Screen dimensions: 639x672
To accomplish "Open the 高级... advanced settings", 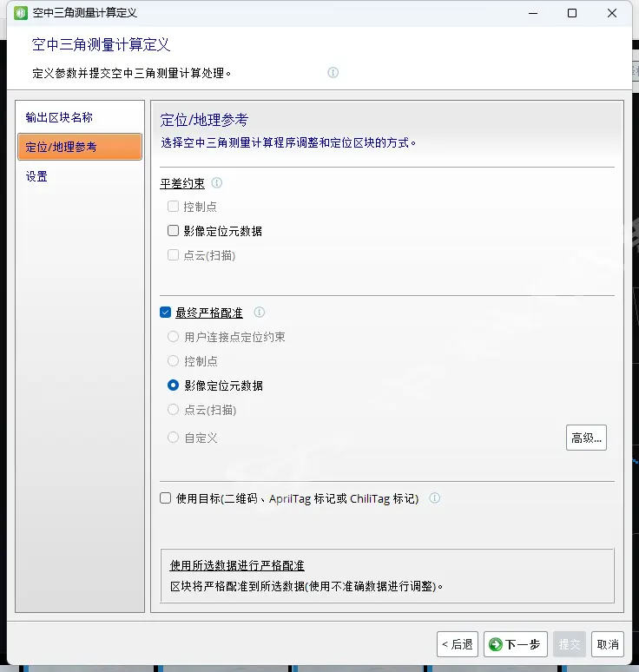I will [x=586, y=438].
